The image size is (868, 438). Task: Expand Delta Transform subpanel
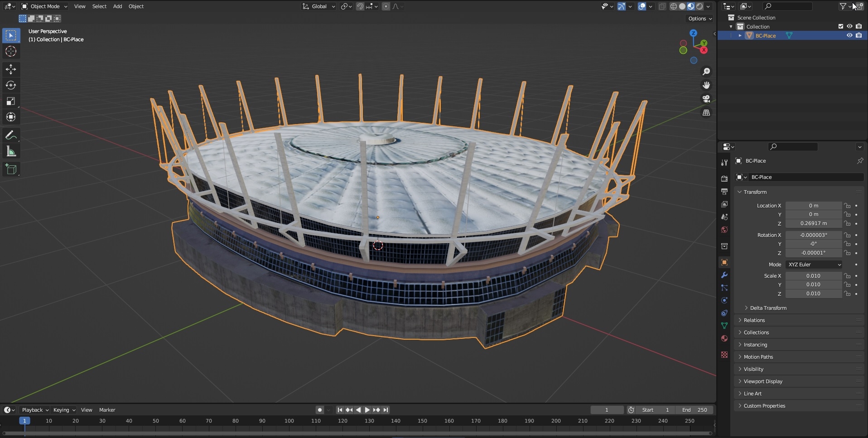click(746, 308)
